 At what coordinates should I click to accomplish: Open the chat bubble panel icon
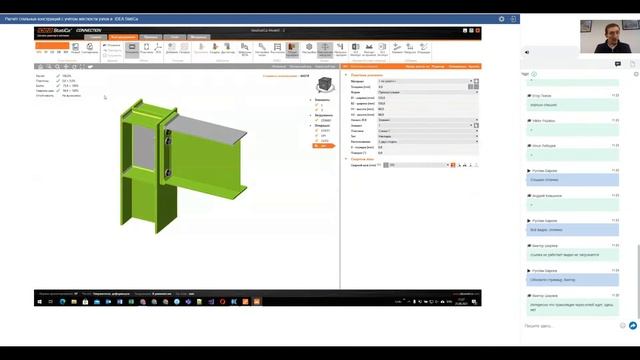point(618,64)
